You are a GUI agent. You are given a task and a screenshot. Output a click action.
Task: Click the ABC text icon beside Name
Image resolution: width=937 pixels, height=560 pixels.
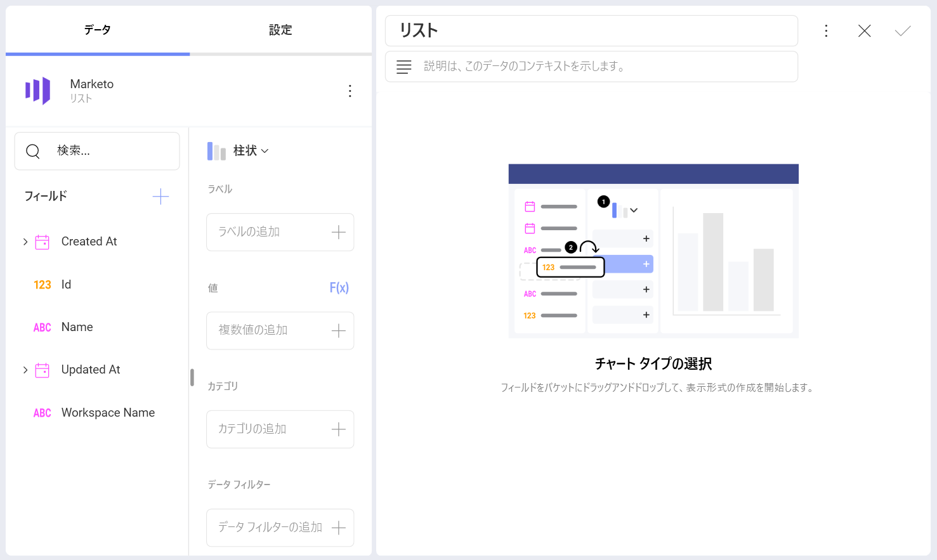click(43, 327)
